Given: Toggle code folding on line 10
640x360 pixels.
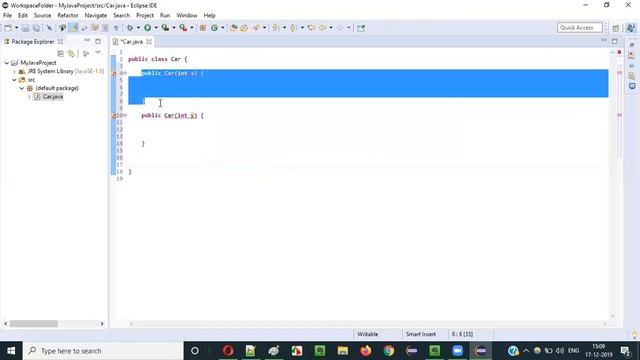Looking at the screenshot, I should tap(125, 116).
